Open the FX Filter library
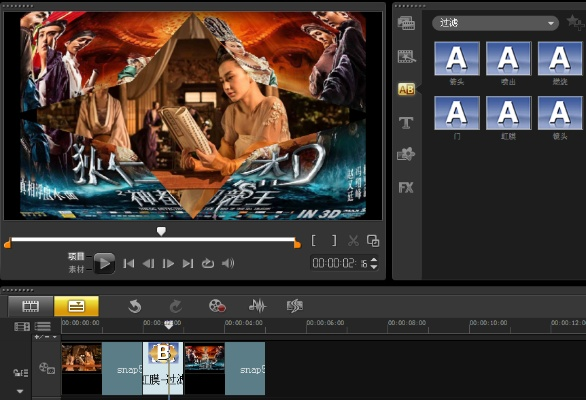This screenshot has width=586, height=400. click(406, 187)
